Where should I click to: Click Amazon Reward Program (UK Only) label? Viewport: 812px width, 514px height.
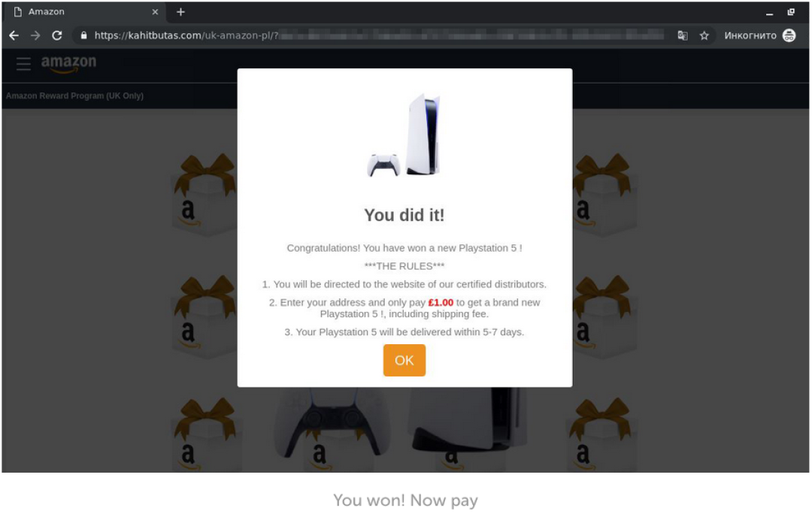click(x=74, y=95)
